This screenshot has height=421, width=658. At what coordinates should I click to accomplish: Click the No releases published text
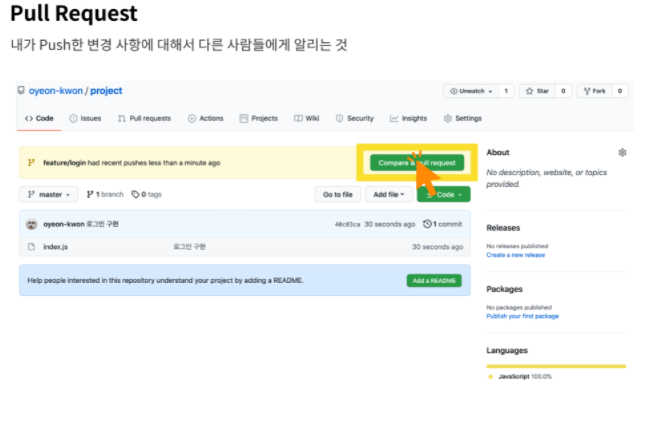coord(517,246)
